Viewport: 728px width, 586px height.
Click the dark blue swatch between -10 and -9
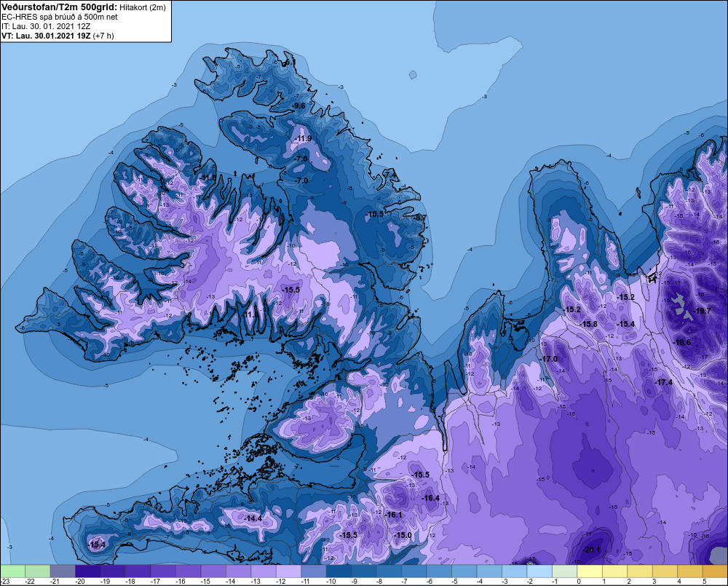(339, 571)
